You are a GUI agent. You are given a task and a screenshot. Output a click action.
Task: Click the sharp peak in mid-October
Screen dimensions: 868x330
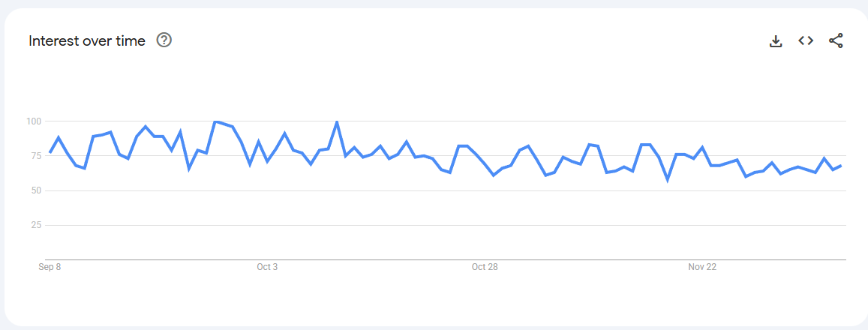pos(337,121)
